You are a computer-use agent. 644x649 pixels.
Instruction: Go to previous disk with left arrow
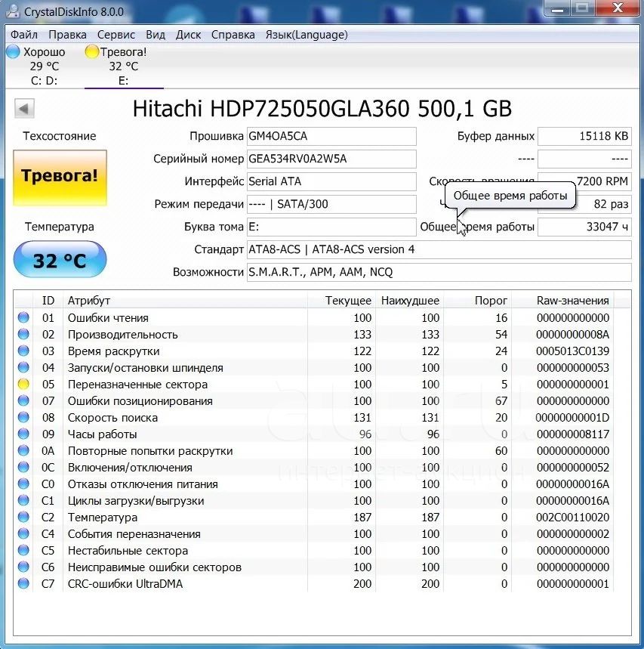point(24,109)
